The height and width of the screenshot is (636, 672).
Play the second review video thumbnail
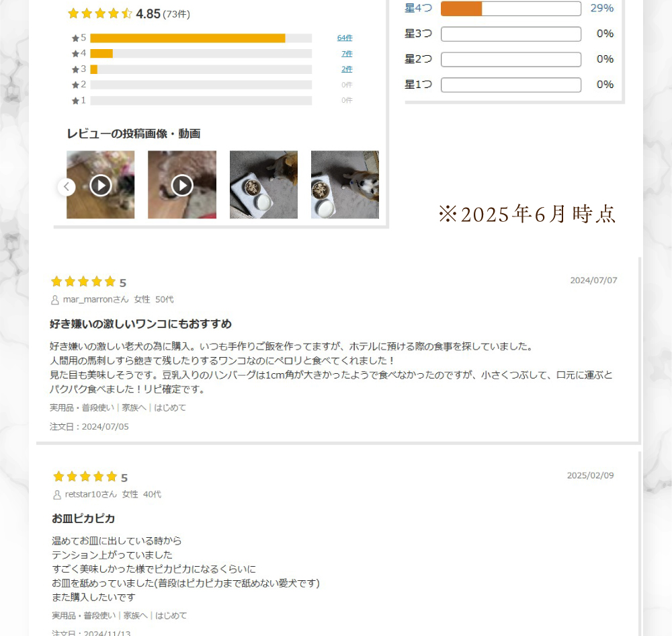[182, 185]
